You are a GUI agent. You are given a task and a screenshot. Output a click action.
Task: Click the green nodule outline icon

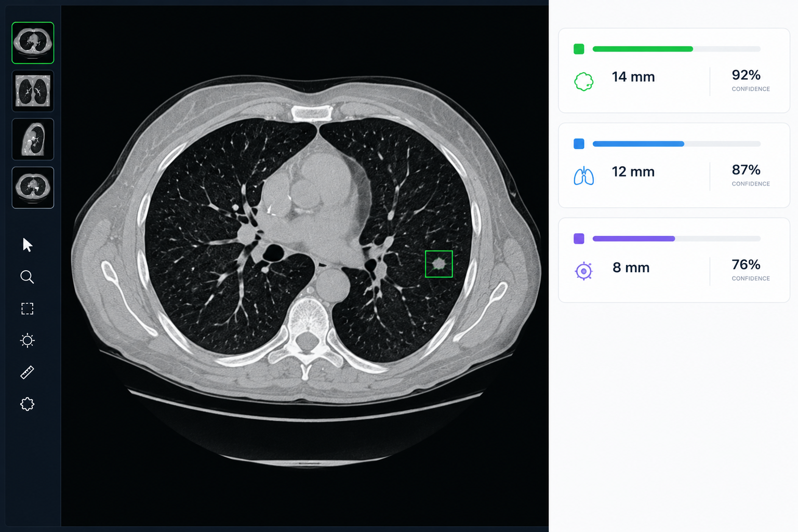pos(584,82)
